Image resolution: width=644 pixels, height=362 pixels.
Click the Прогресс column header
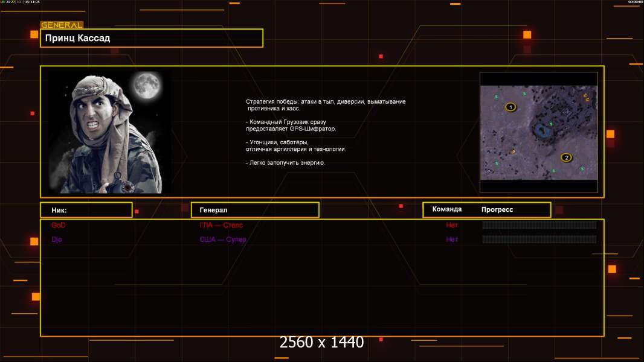[497, 209]
